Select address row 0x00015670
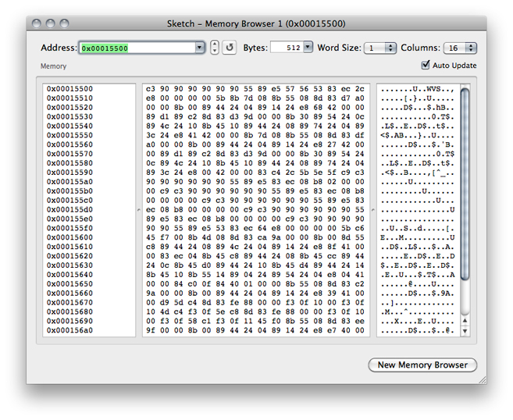Image resolution: width=513 pixels, height=420 pixels. pos(69,303)
